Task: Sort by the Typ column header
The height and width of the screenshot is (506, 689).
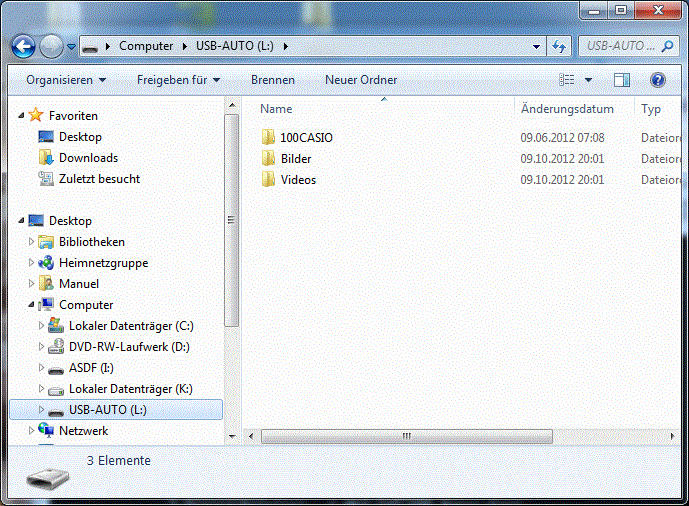Action: 651,109
